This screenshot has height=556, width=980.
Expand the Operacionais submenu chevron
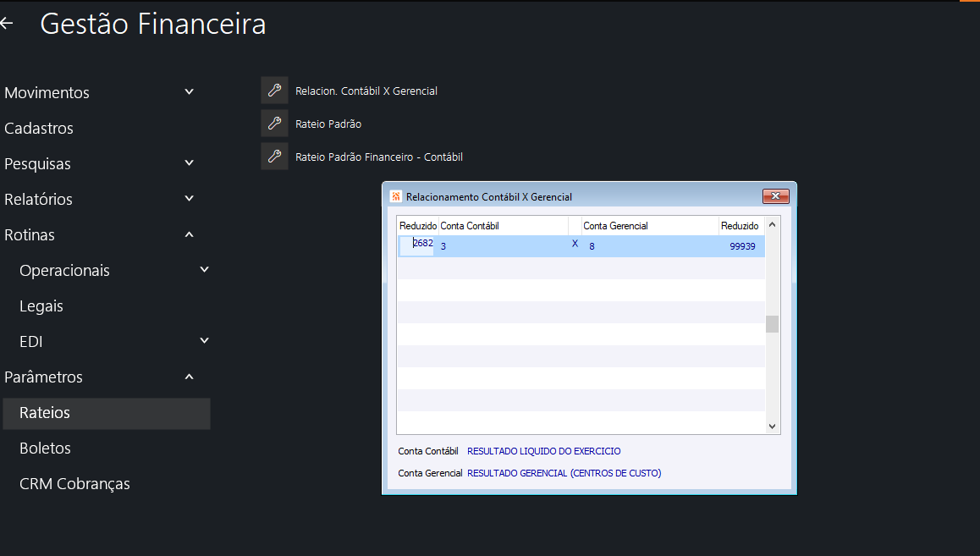click(204, 270)
